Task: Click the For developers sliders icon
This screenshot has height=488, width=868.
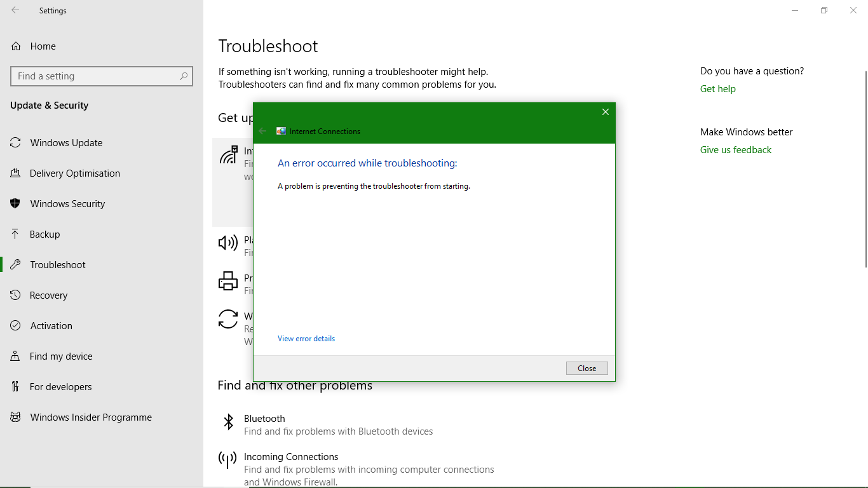Action: click(x=16, y=387)
